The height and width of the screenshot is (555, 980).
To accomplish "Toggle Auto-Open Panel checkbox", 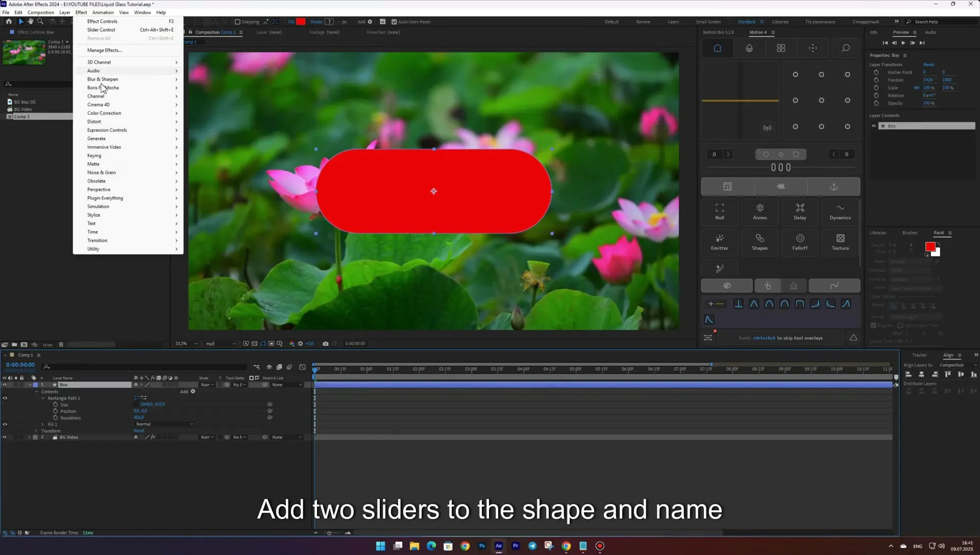I will pyautogui.click(x=394, y=22).
